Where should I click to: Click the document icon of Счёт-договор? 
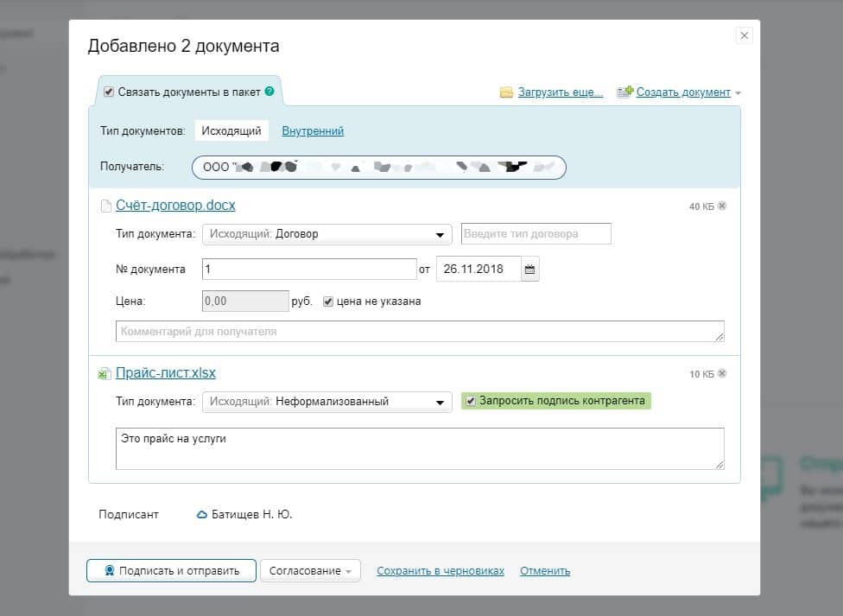pos(106,206)
